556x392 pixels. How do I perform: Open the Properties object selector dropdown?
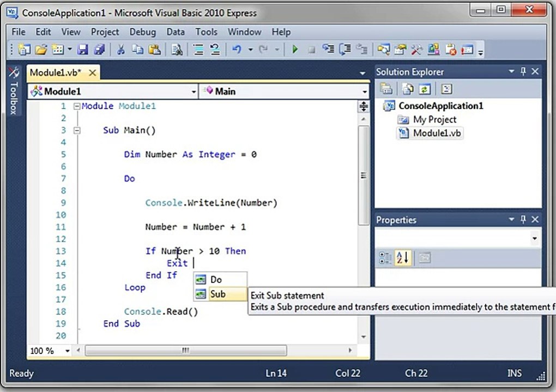point(534,238)
